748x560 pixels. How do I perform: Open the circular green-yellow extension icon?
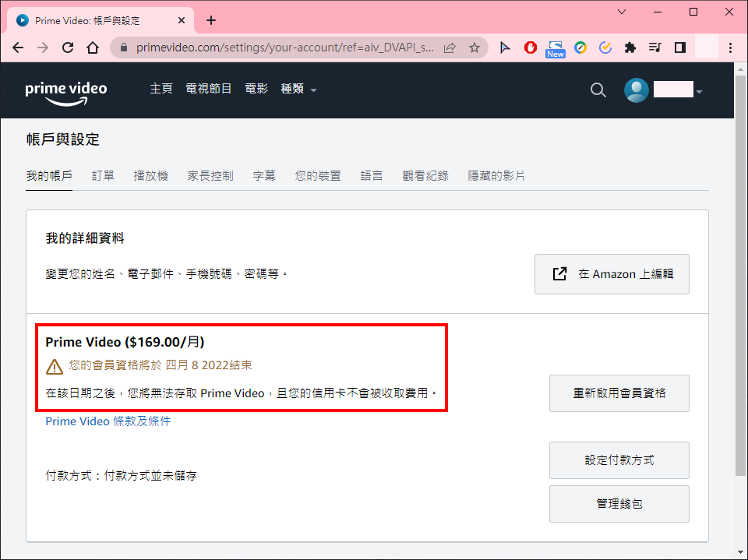click(x=580, y=48)
